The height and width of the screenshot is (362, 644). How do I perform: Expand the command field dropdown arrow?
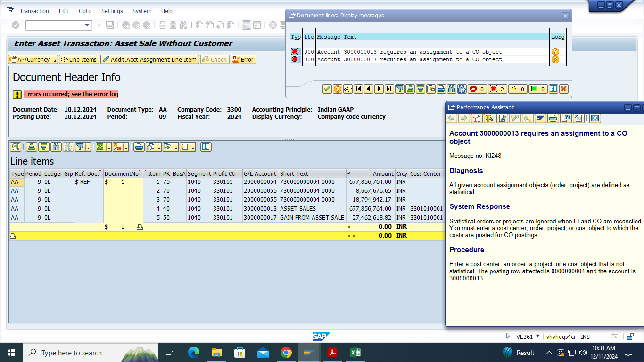pyautogui.click(x=87, y=25)
